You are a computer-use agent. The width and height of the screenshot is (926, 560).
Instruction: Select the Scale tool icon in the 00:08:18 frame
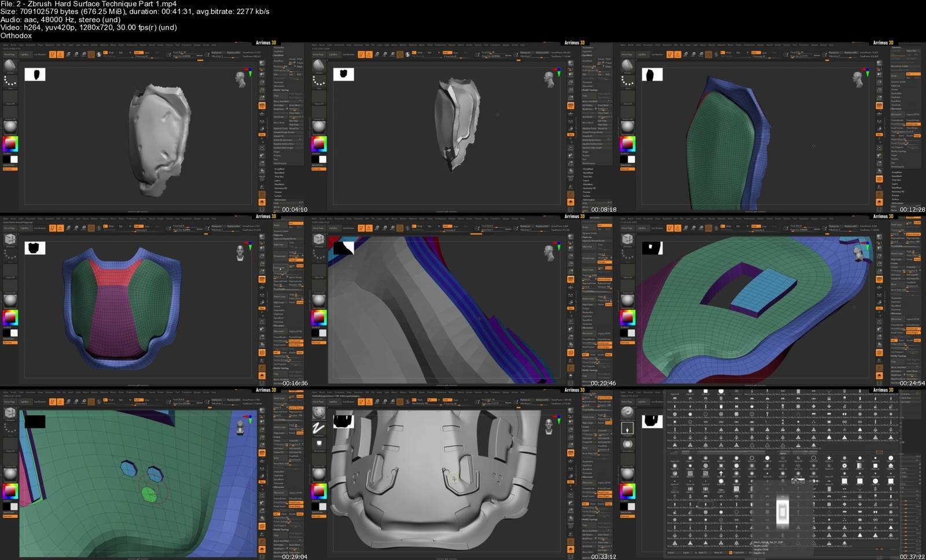click(x=385, y=54)
